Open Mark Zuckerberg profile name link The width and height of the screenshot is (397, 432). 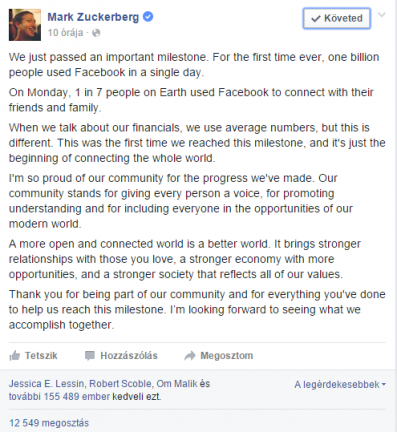tap(93, 17)
